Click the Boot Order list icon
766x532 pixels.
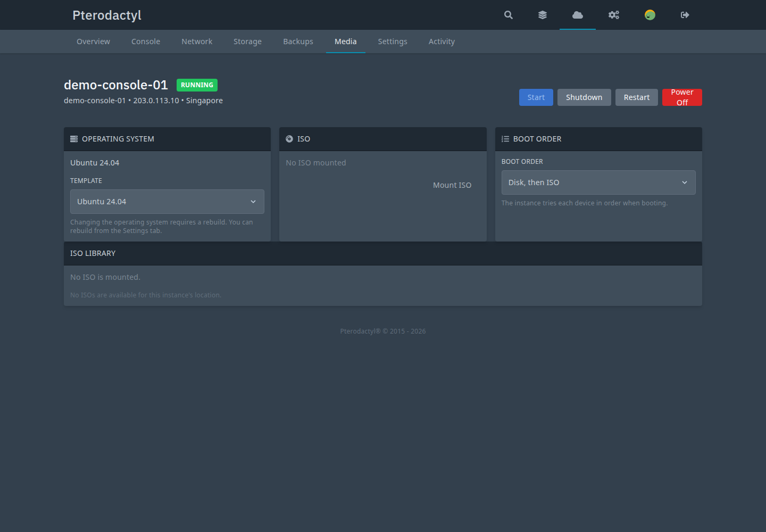[x=505, y=139]
